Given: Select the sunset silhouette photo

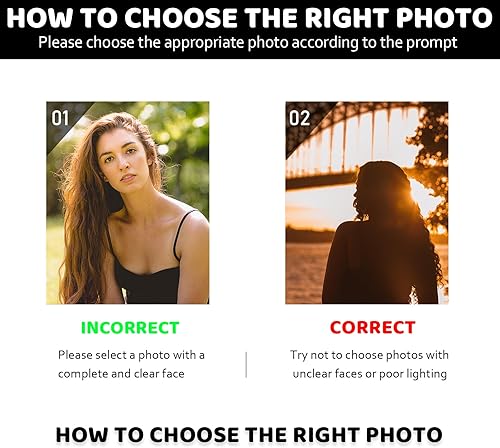Looking at the screenshot, I should [x=367, y=203].
